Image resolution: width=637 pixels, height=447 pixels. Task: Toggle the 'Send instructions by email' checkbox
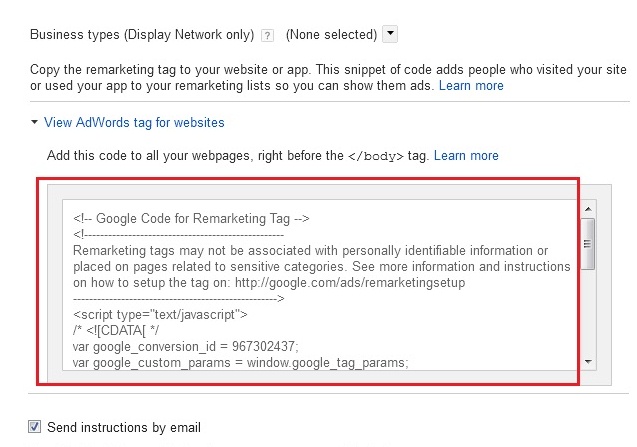pyautogui.click(x=35, y=427)
